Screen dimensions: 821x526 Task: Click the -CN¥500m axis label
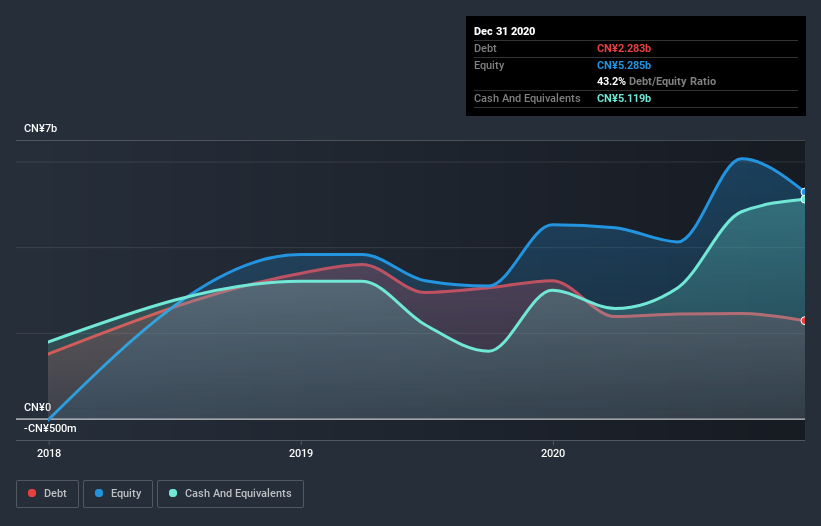click(x=50, y=429)
